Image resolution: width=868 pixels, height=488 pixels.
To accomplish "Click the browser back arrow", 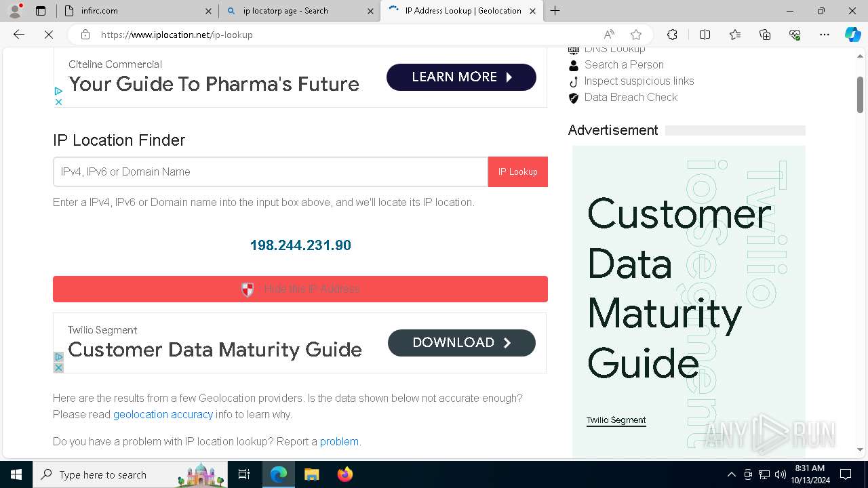I will click(x=19, y=35).
